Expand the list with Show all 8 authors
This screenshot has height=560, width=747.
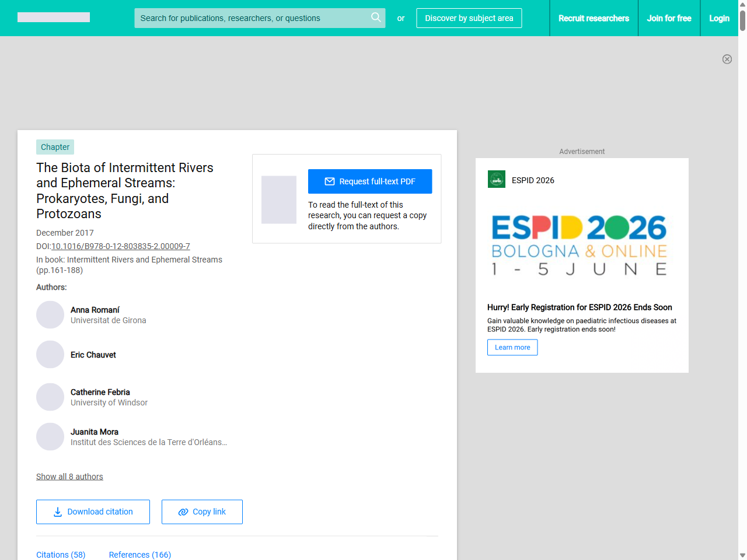[x=69, y=477]
